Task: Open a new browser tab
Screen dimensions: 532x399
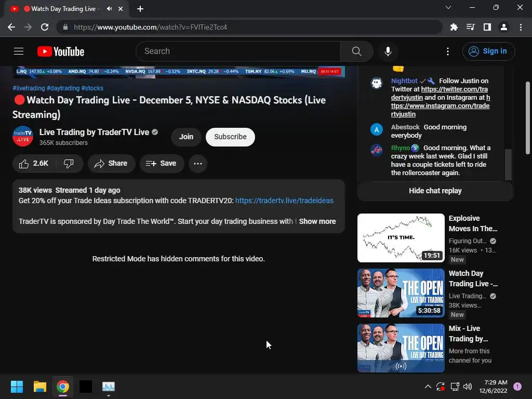Action: click(140, 9)
